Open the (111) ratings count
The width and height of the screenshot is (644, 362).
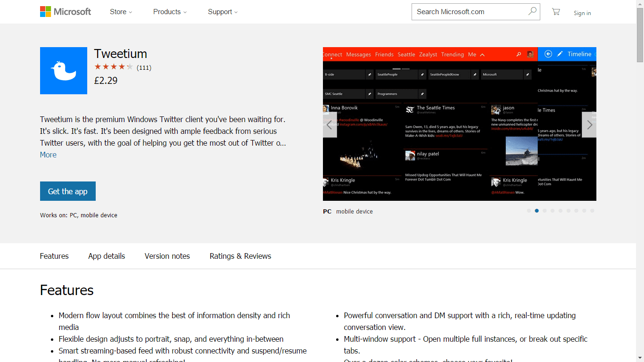tap(144, 67)
